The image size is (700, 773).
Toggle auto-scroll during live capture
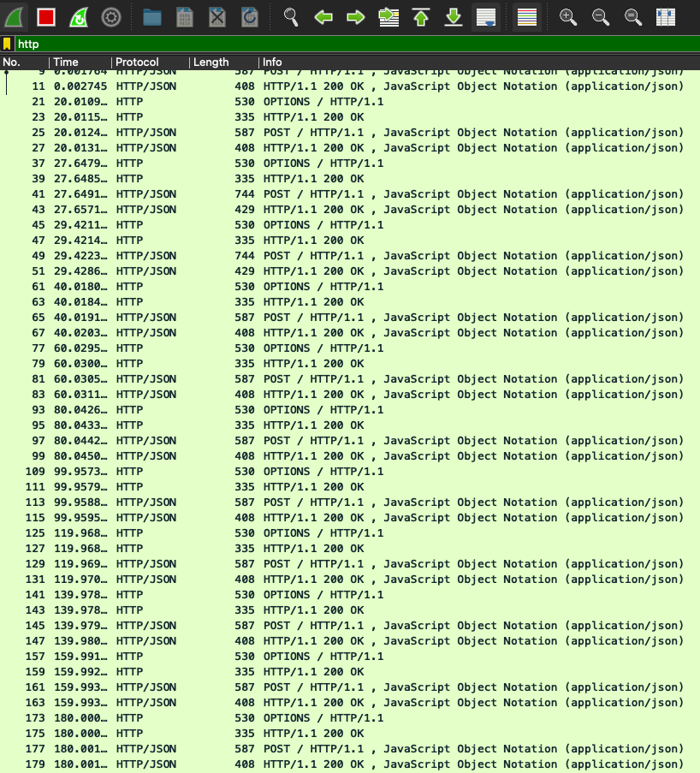pyautogui.click(x=486, y=16)
